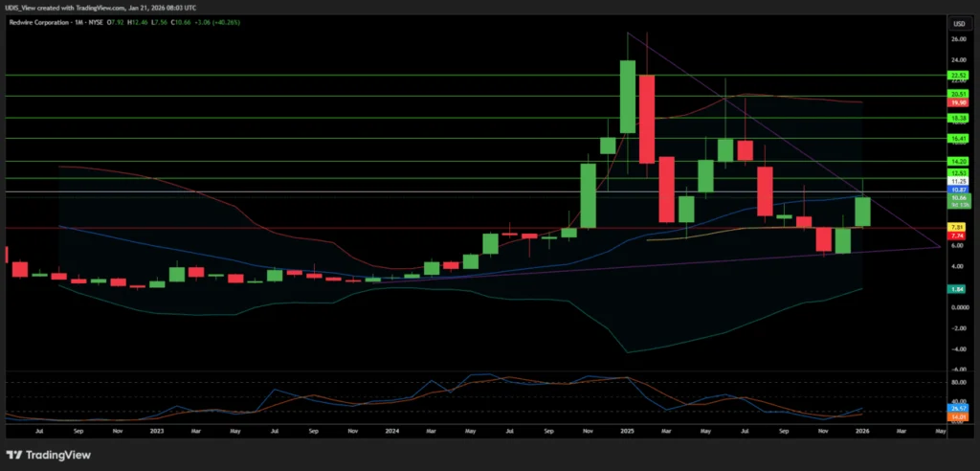Viewport: 980px width, 471px height.
Task: Select the 14.20 price level label
Action: pos(958,161)
